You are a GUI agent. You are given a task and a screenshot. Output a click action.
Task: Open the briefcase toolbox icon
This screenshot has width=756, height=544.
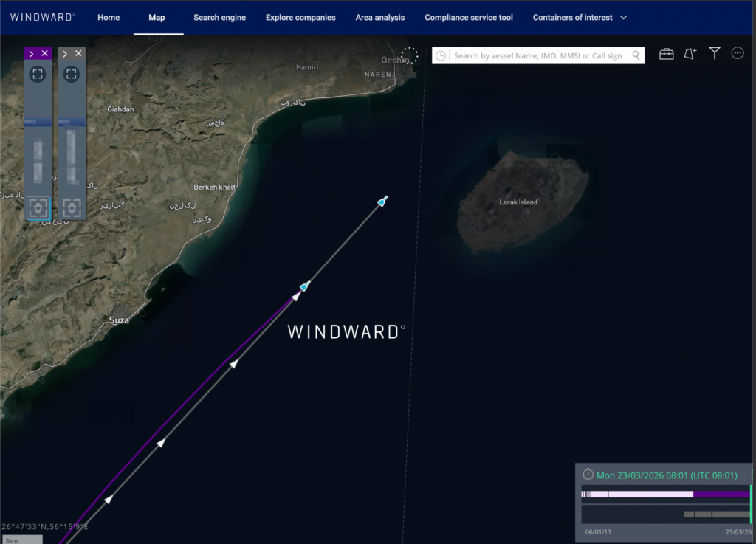(667, 54)
